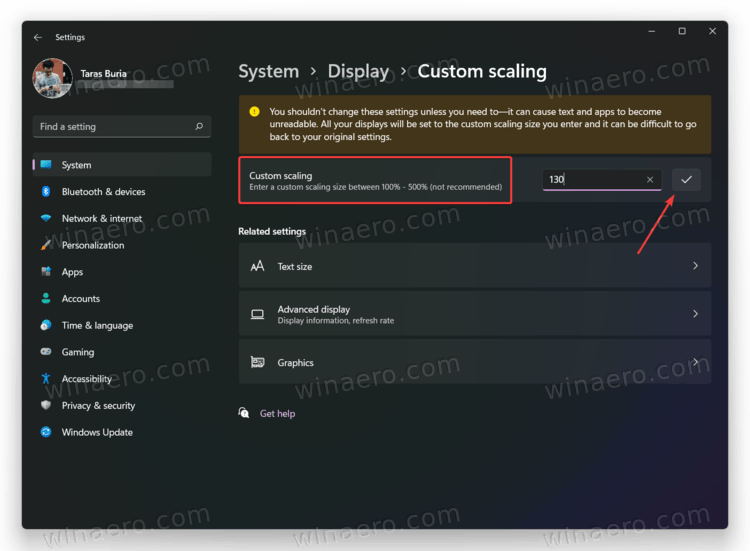Expand Text size row chevron
750x551 pixels.
(x=695, y=266)
